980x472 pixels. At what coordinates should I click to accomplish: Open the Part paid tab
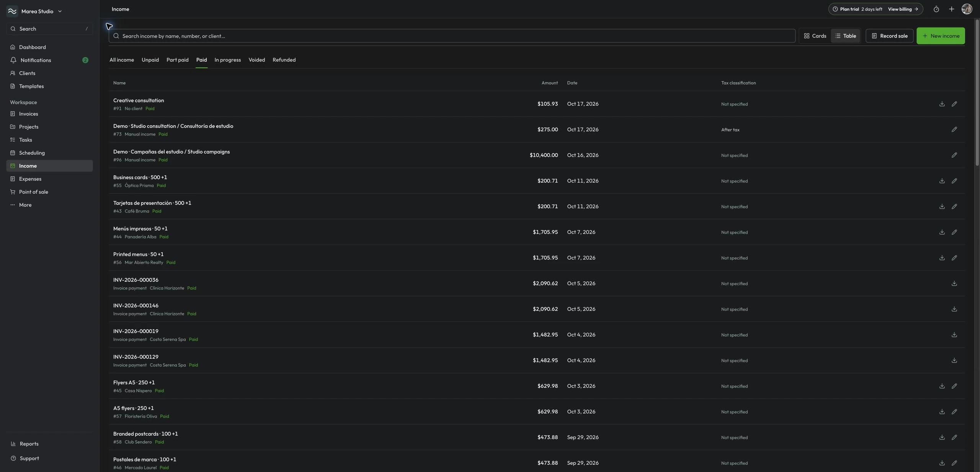(177, 60)
